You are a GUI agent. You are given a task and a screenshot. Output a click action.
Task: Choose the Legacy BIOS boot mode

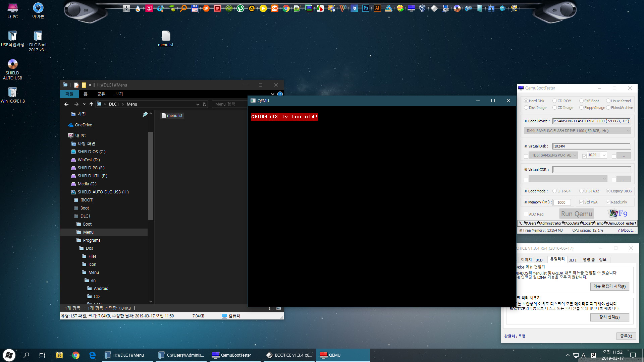pos(608,191)
